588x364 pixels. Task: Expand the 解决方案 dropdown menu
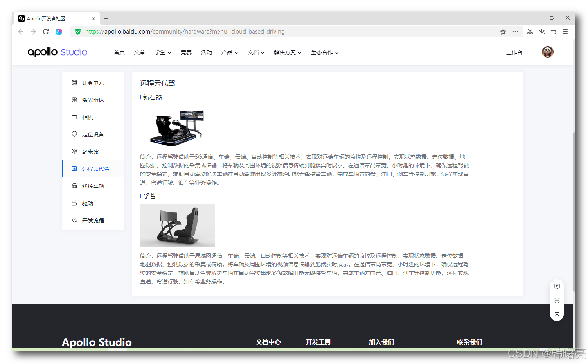tap(288, 52)
